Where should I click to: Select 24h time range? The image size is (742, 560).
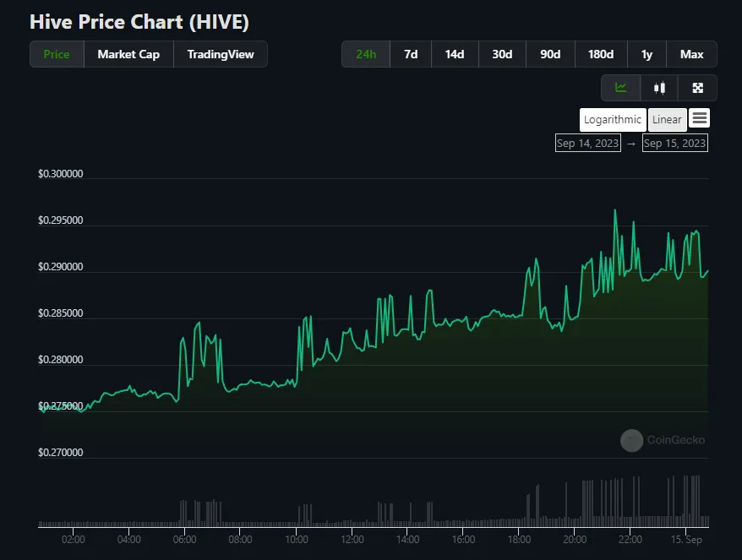(x=366, y=54)
